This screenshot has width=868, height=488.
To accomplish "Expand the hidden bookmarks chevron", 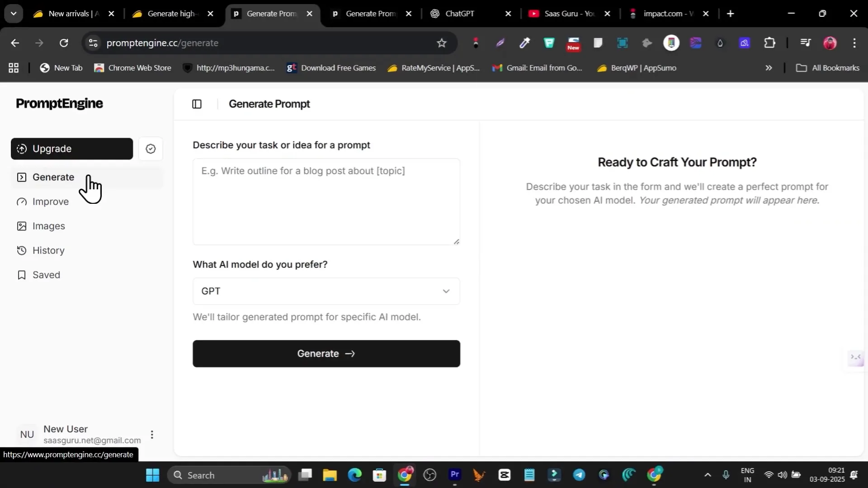I will coord(769,68).
